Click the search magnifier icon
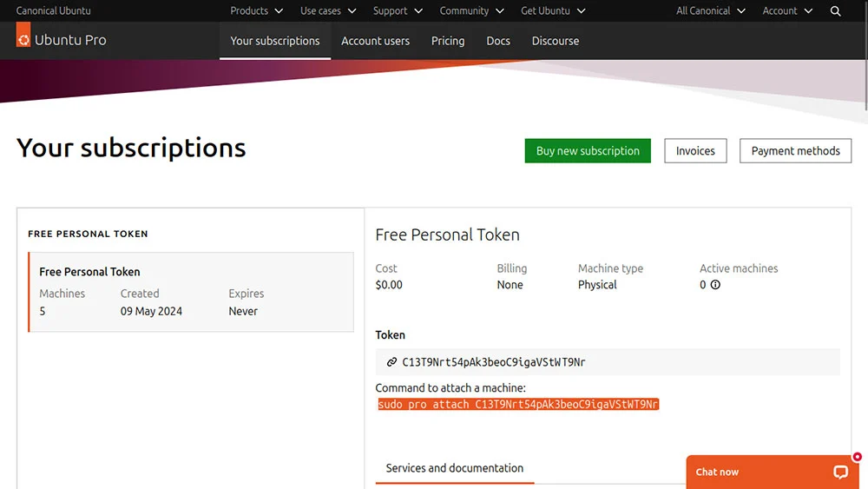 835,11
